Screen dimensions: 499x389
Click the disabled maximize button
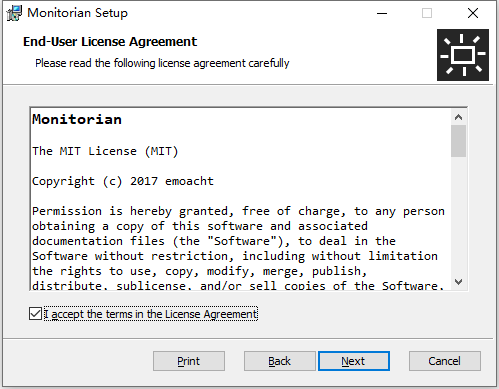coord(427,13)
